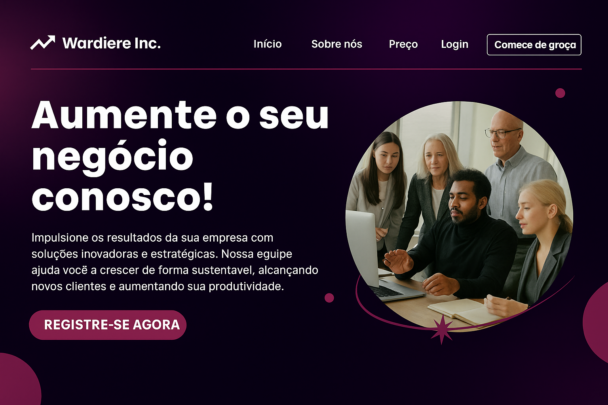Screen dimensions: 608x405
Task: Click the small pink dot above the photo
Action: (560, 93)
